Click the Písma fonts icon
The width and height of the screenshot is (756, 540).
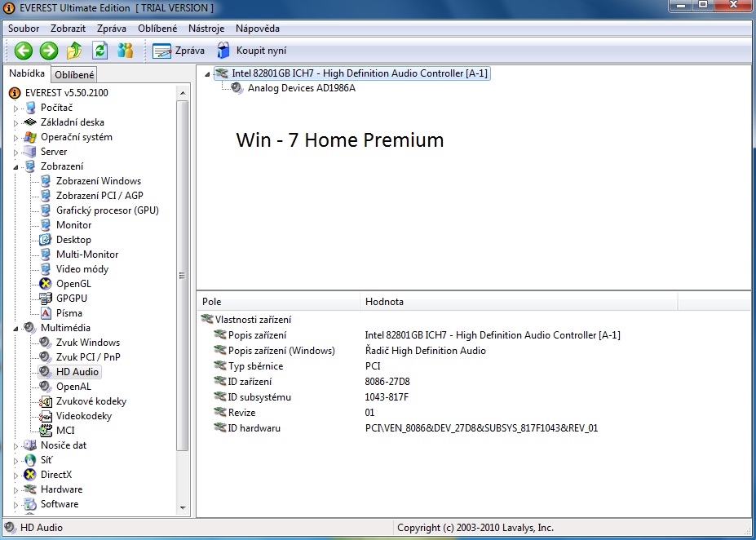(46, 313)
